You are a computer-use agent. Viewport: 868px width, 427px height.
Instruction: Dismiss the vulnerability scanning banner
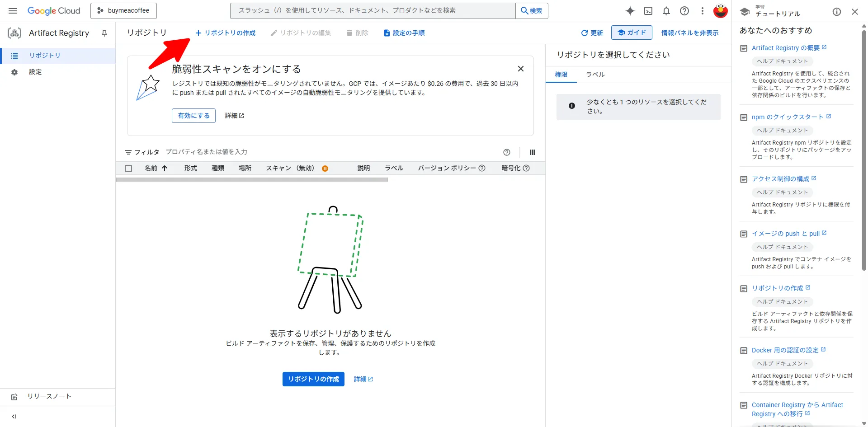coord(520,69)
